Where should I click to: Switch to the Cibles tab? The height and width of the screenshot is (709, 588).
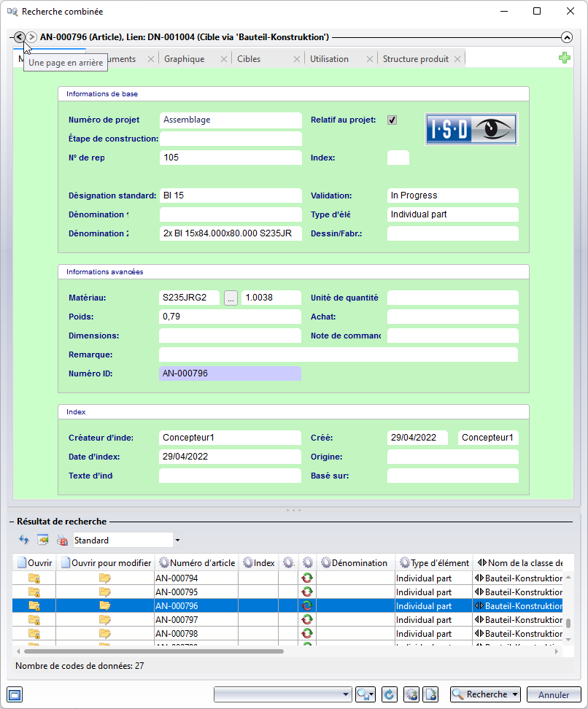[249, 59]
